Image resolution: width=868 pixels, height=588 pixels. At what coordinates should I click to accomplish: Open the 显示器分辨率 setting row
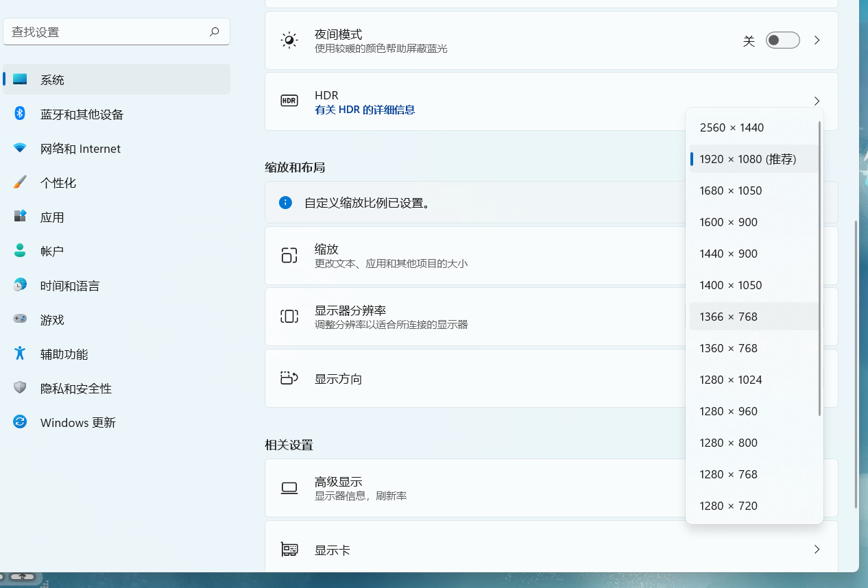551,317
